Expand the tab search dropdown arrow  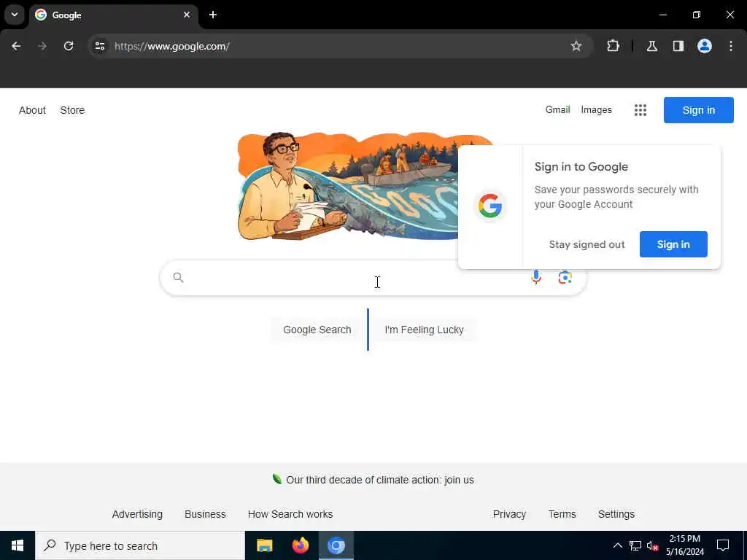coord(15,15)
